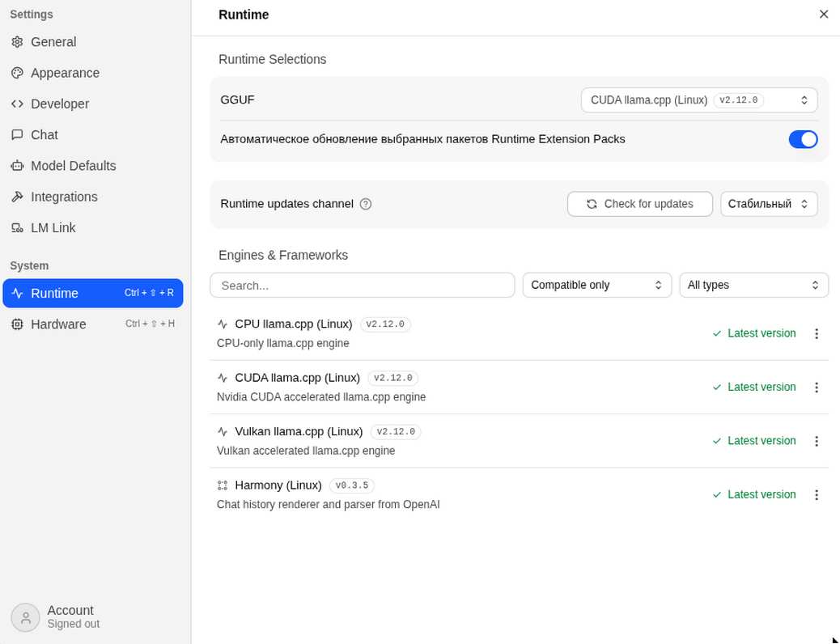Click Vulkan llama.cpp v2.12.0 version badge

(396, 431)
